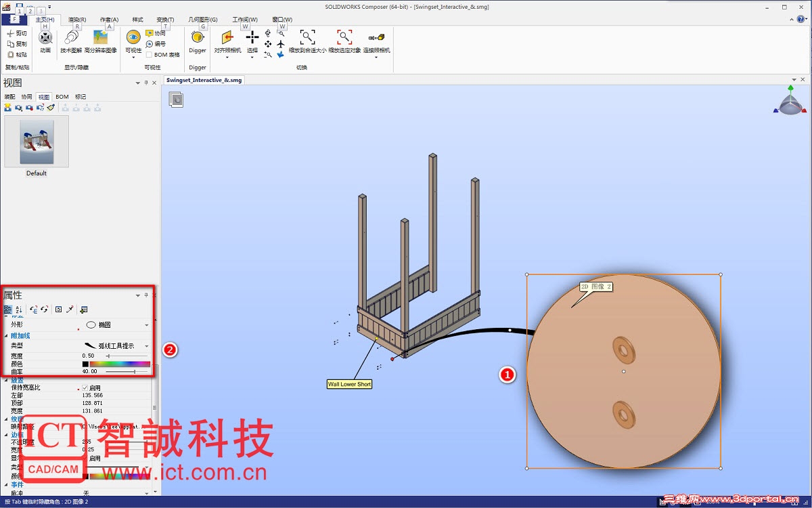Open the 变换(T) ribbon tab

165,20
